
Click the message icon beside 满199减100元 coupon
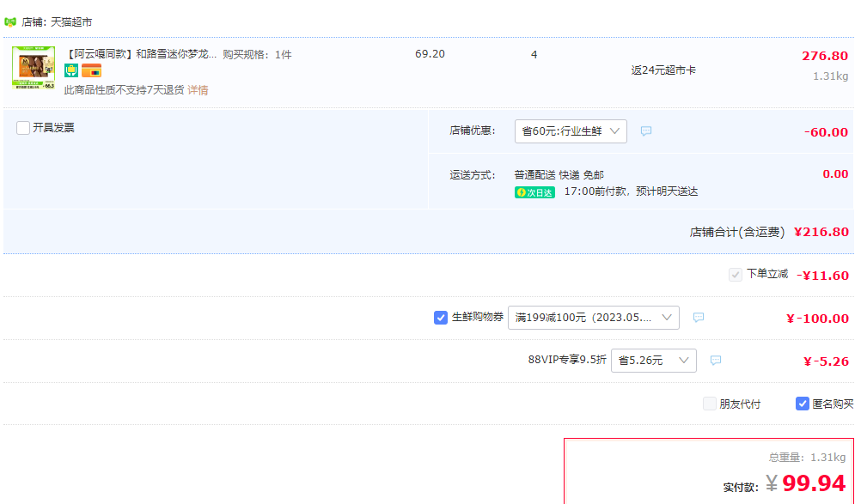(x=699, y=318)
